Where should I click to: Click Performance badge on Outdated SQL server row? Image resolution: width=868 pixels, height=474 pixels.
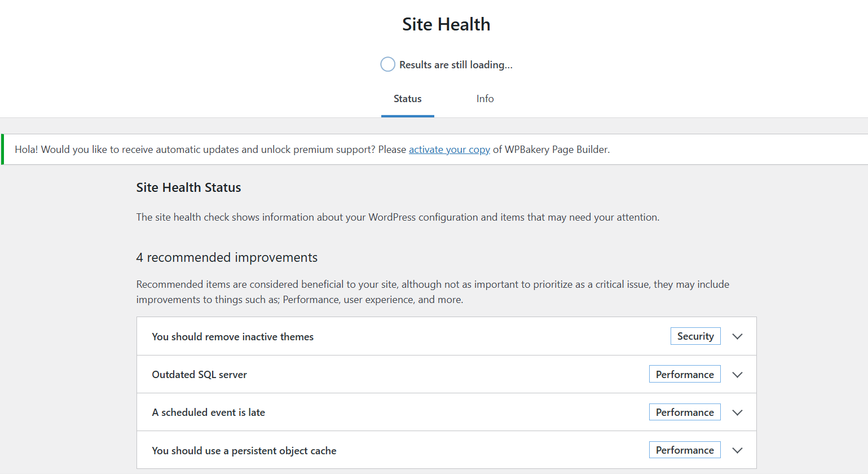click(x=684, y=375)
